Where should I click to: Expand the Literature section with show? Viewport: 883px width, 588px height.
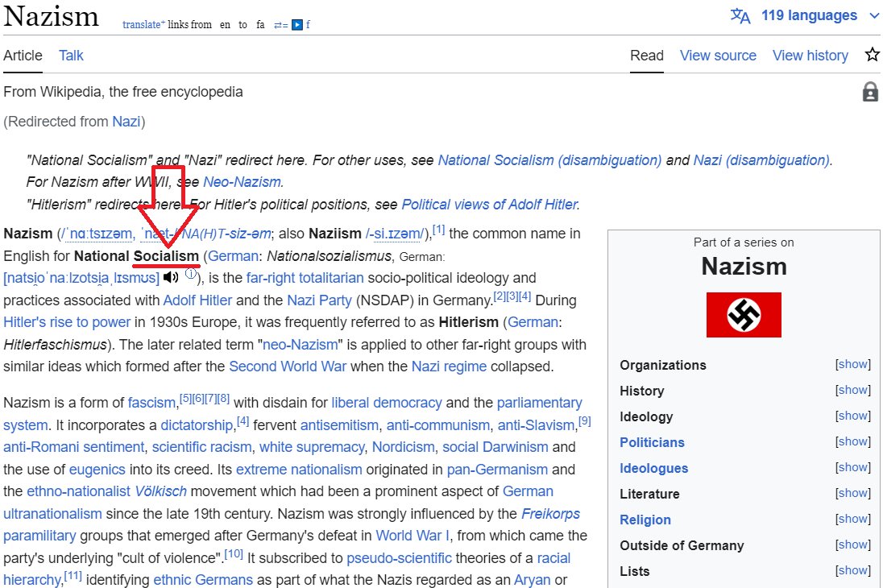tap(852, 494)
